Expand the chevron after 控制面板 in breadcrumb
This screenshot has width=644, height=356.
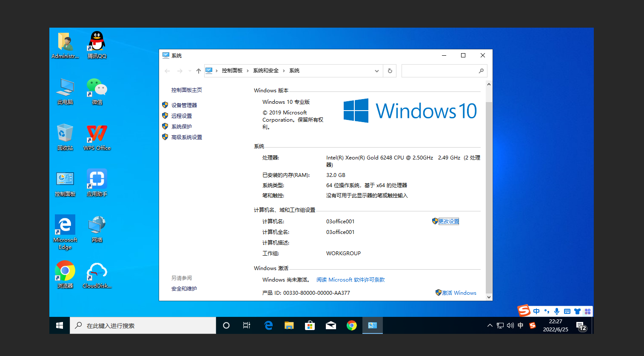[248, 71]
